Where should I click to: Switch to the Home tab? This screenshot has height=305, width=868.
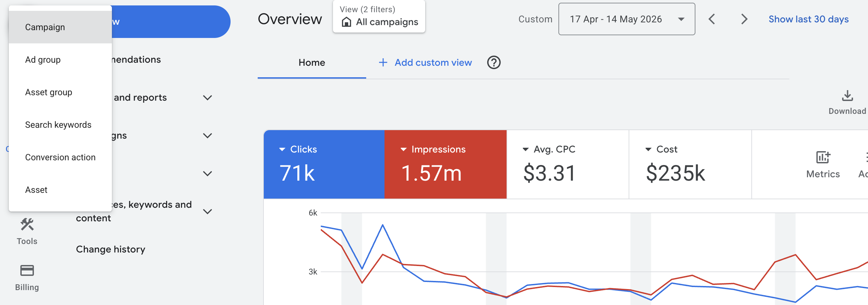[312, 63]
